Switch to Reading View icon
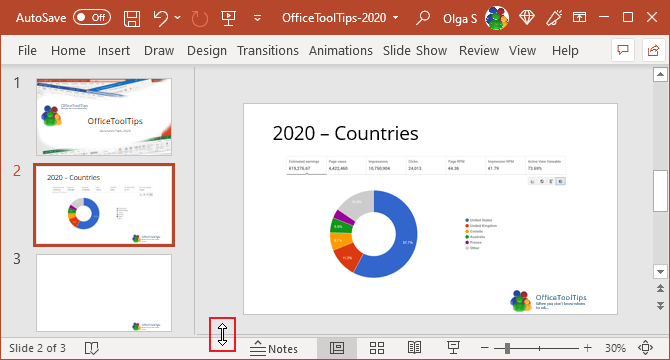Image resolution: width=670 pixels, height=360 pixels. click(x=414, y=348)
